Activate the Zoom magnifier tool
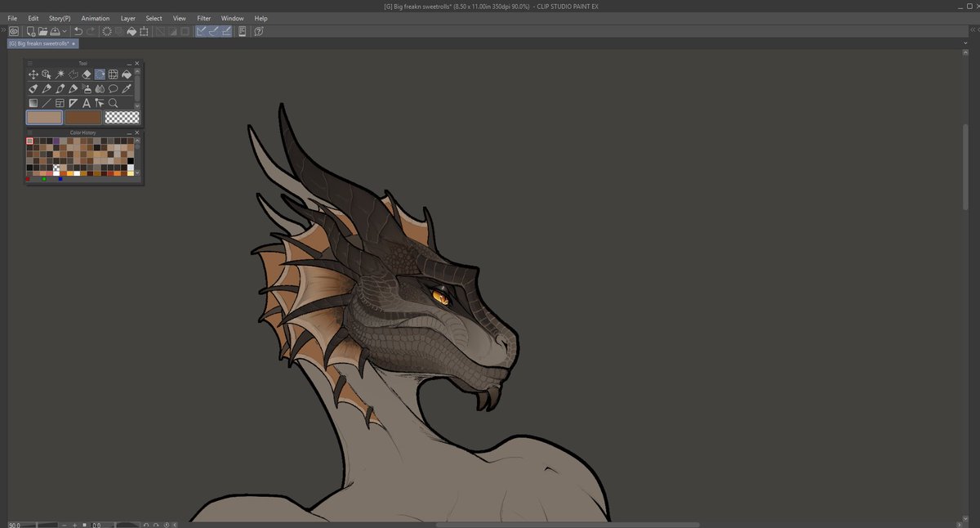This screenshot has width=980, height=528. 114,102
